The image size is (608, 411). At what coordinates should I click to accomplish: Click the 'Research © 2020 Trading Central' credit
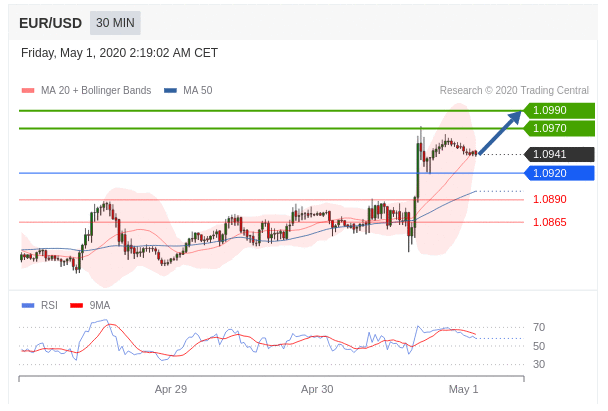514,90
